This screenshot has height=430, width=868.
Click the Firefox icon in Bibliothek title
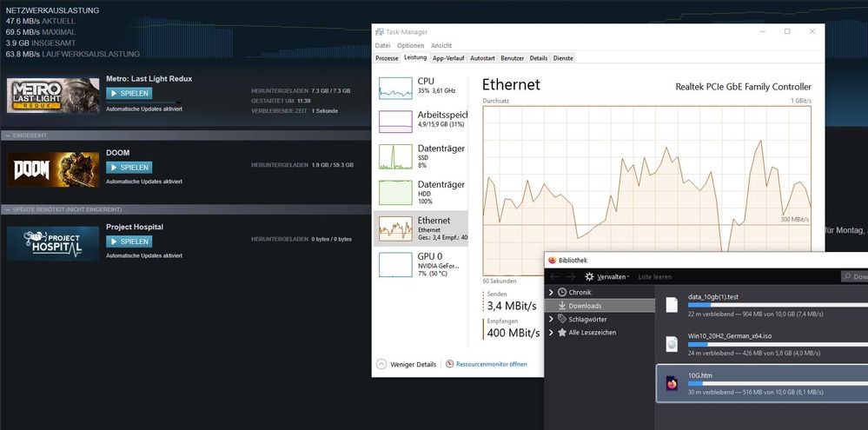(x=552, y=260)
